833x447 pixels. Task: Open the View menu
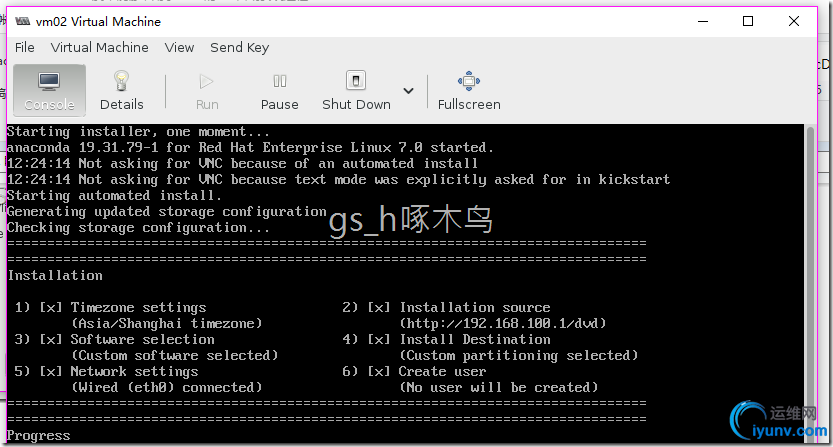180,47
